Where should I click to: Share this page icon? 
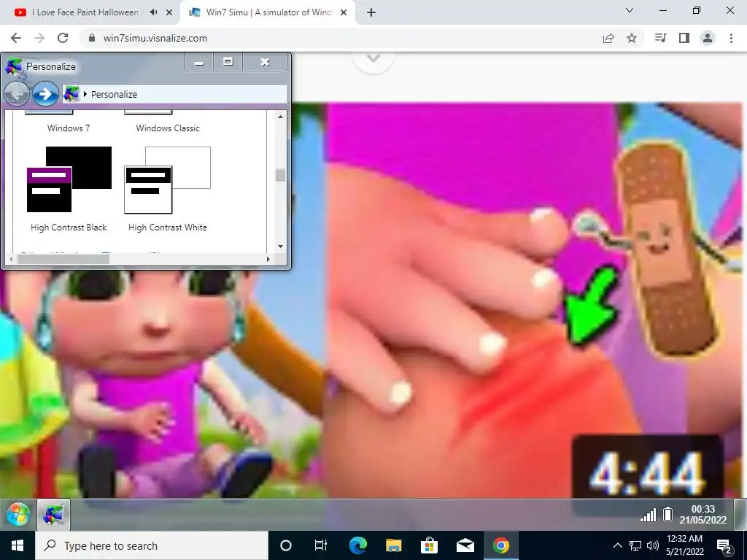[608, 38]
